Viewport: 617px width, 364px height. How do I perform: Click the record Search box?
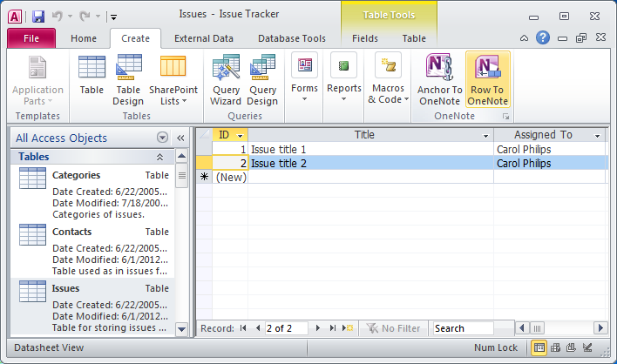(x=463, y=328)
